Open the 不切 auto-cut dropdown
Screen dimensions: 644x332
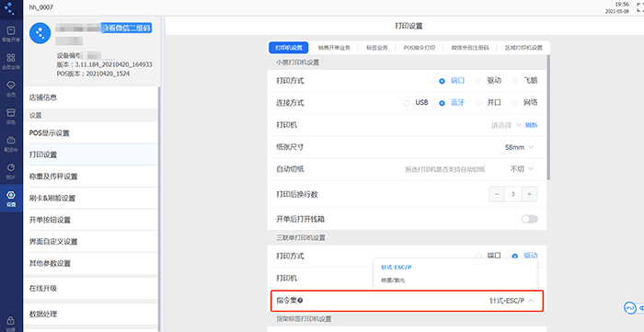point(522,169)
